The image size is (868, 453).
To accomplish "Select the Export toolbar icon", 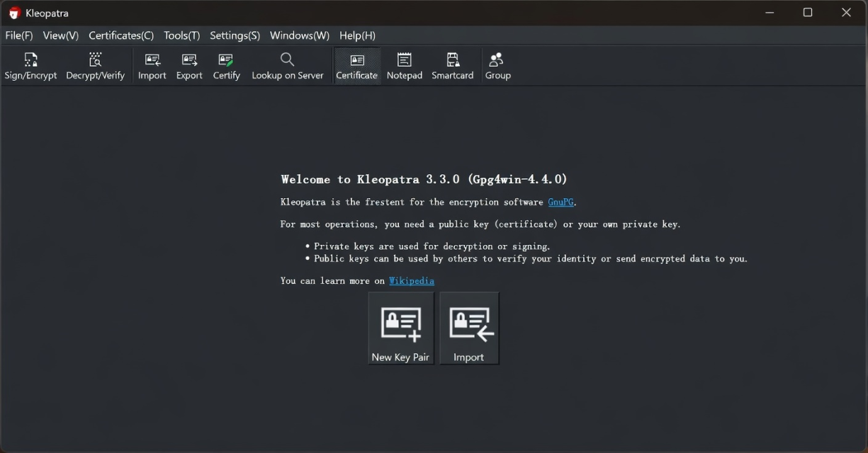I will tap(189, 67).
